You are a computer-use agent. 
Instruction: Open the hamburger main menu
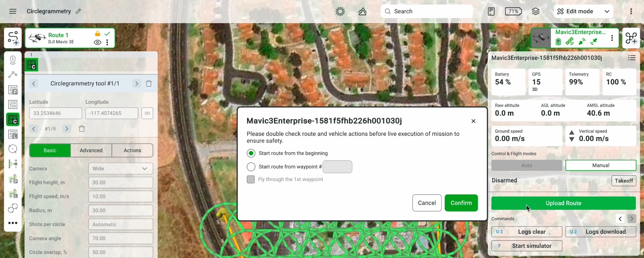(13, 11)
